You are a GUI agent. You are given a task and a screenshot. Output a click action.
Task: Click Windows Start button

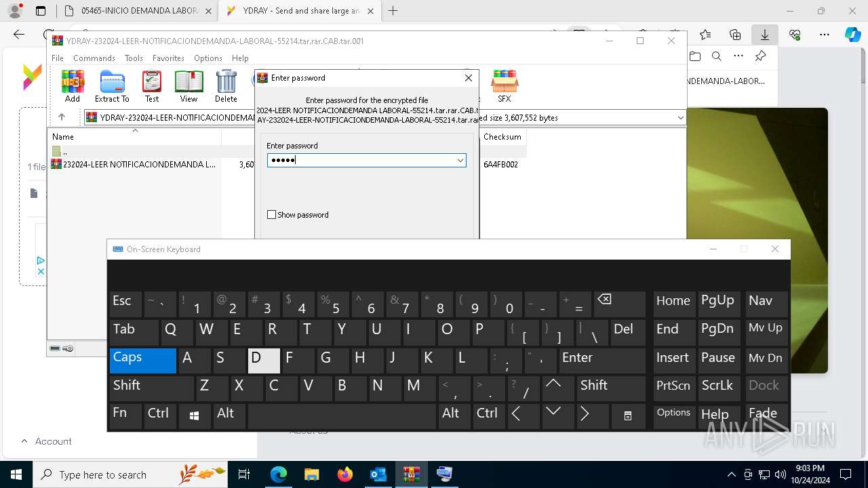(x=16, y=474)
